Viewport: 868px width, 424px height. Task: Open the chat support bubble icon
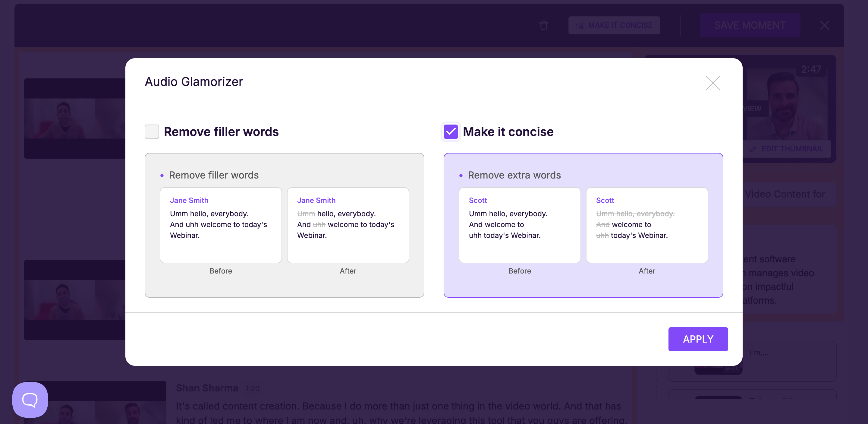[x=30, y=400]
